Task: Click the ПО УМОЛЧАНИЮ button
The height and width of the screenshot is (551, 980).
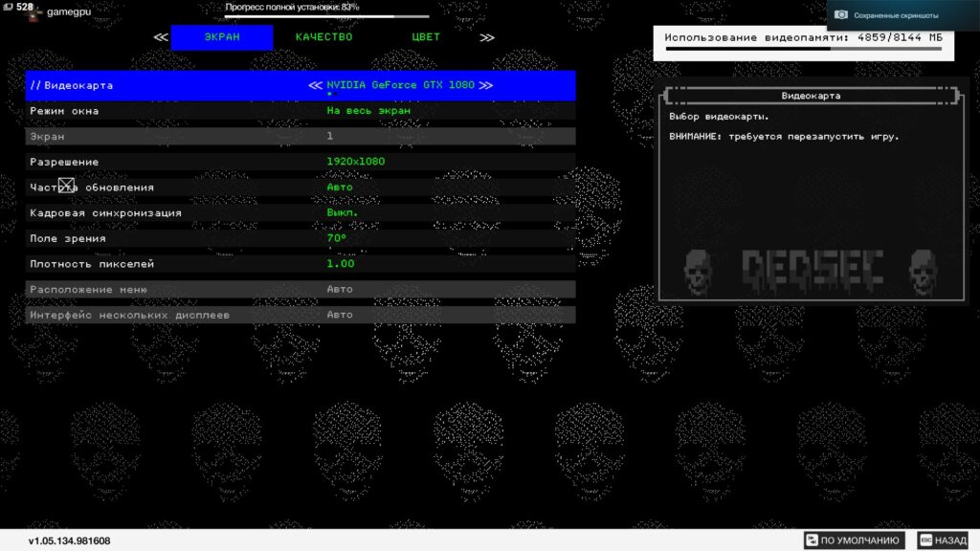Action: 854,540
